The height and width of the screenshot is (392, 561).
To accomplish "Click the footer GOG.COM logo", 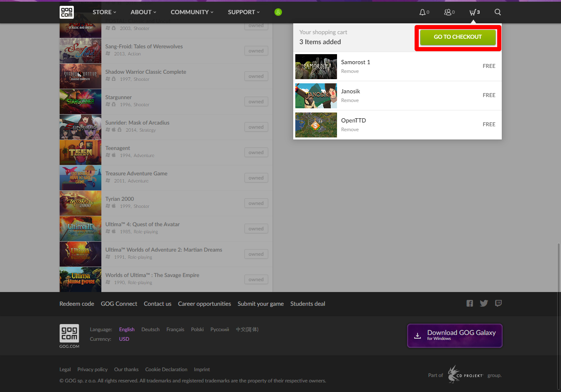I will pos(69,336).
